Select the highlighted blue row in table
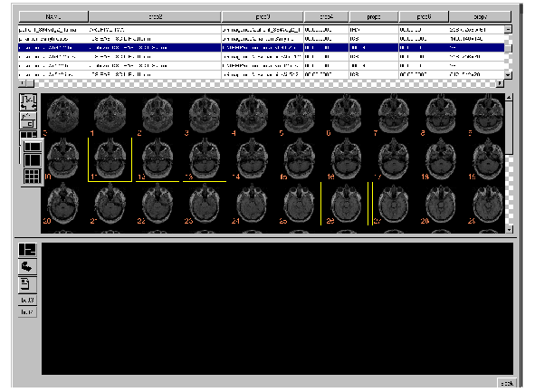This screenshot has height=392, width=535. [x=261, y=47]
